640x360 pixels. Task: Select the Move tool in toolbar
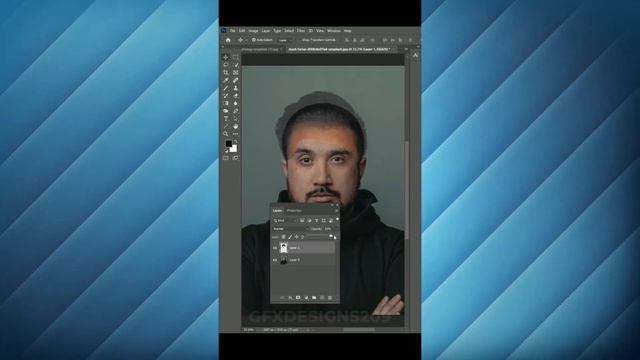click(x=226, y=57)
